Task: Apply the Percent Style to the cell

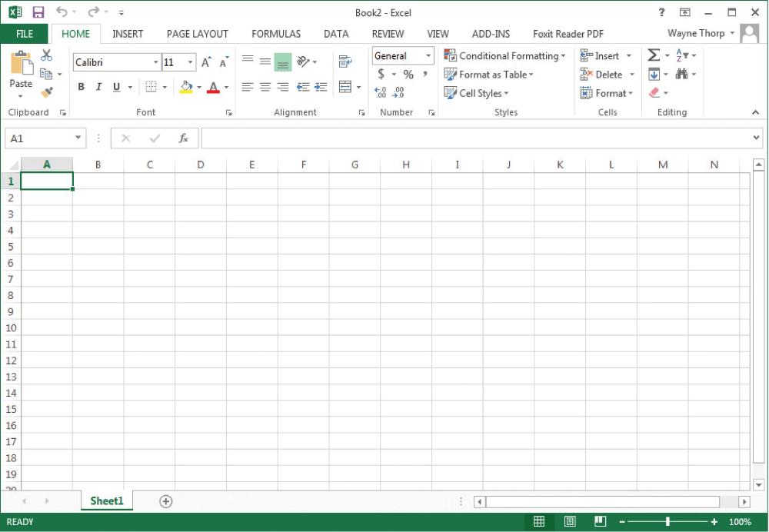Action: (x=408, y=75)
